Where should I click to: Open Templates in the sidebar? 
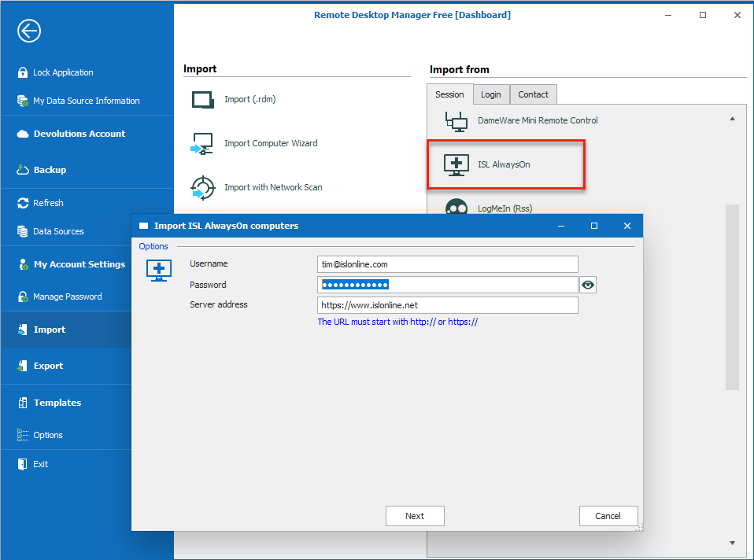click(x=57, y=403)
